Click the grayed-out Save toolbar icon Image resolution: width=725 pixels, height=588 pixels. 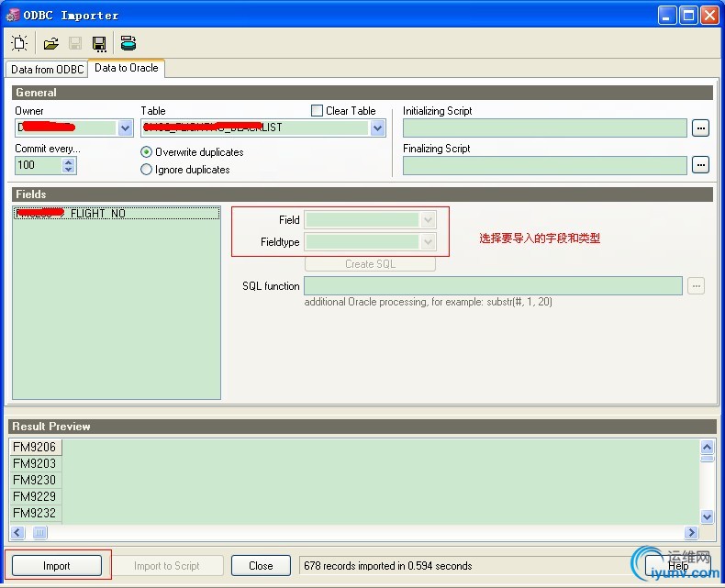point(75,43)
